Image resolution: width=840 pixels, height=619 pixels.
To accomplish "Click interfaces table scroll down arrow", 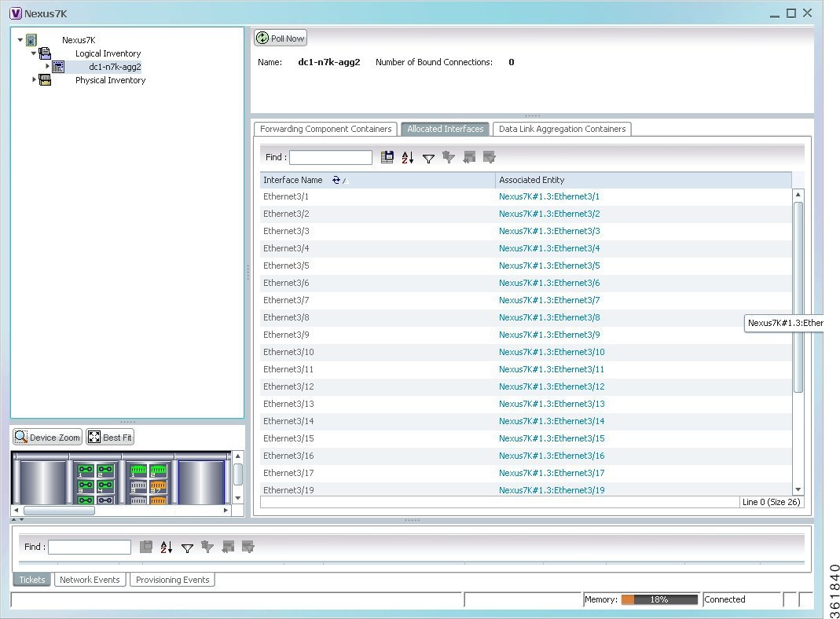I will [x=798, y=489].
